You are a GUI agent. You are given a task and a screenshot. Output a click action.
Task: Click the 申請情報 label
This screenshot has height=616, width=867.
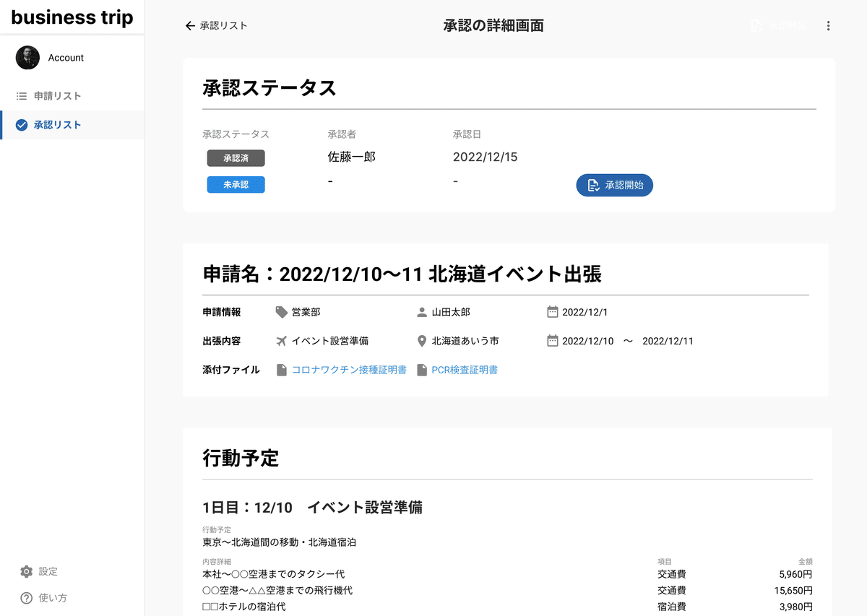coord(222,312)
